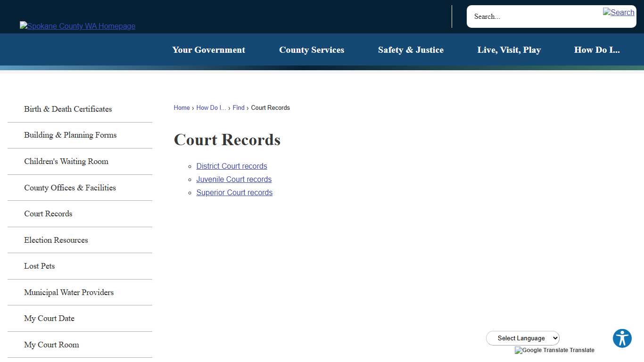644x362 pixels.
Task: Click Find in the breadcrumb trail
Action: click(238, 107)
